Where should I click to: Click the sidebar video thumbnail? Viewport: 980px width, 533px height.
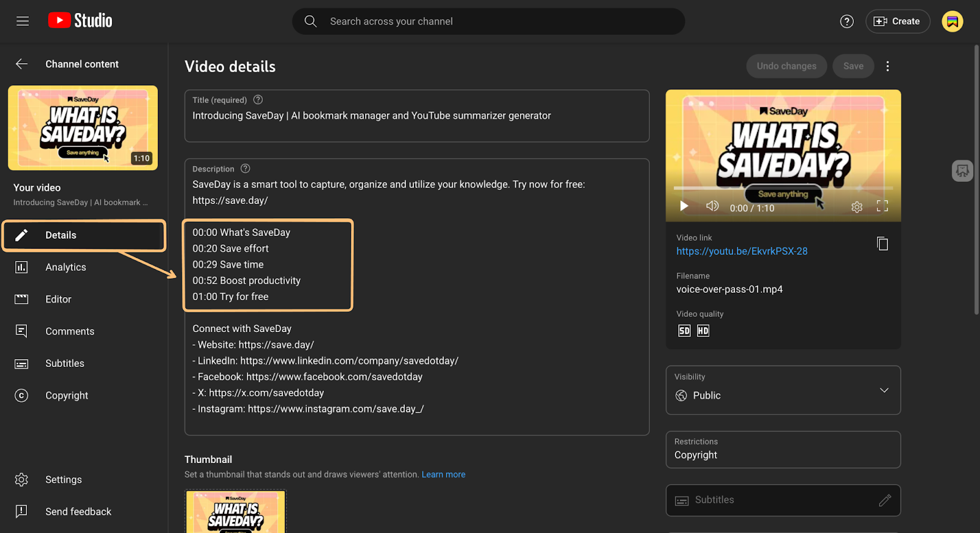coord(83,128)
